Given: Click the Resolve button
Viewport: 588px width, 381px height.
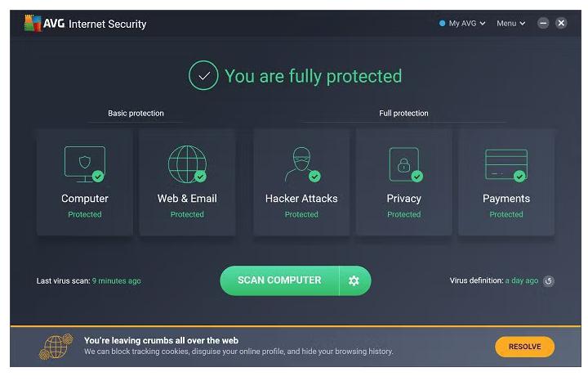Looking at the screenshot, I should coord(524,347).
